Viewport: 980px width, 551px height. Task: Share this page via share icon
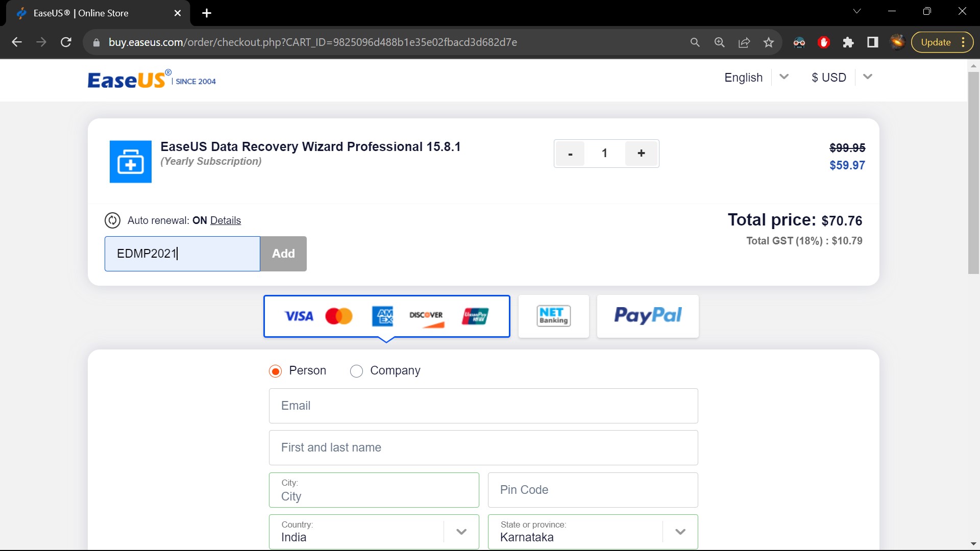pyautogui.click(x=744, y=42)
